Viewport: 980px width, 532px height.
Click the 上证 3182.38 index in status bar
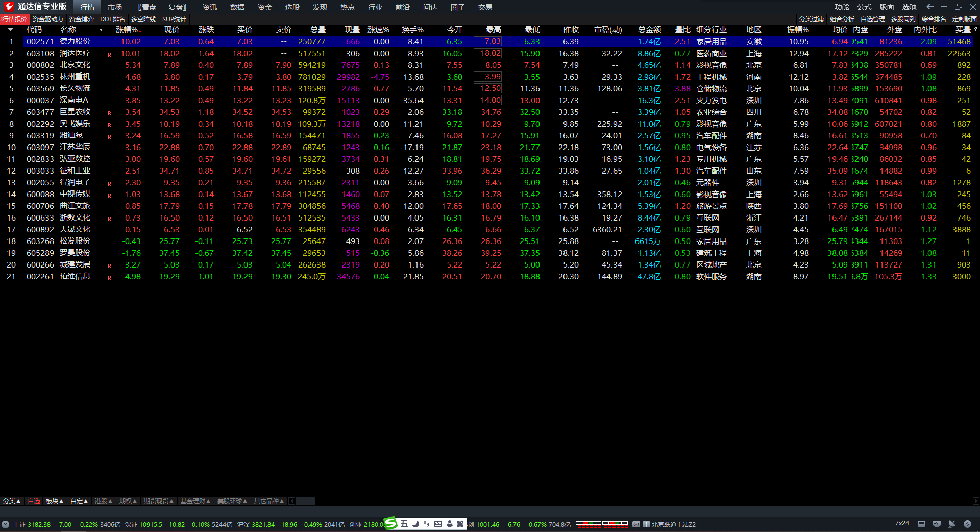pyautogui.click(x=32, y=524)
